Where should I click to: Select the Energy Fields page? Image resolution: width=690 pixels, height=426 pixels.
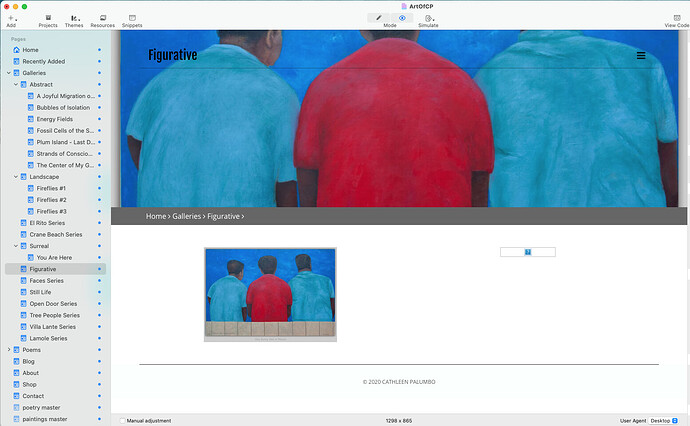pos(55,119)
